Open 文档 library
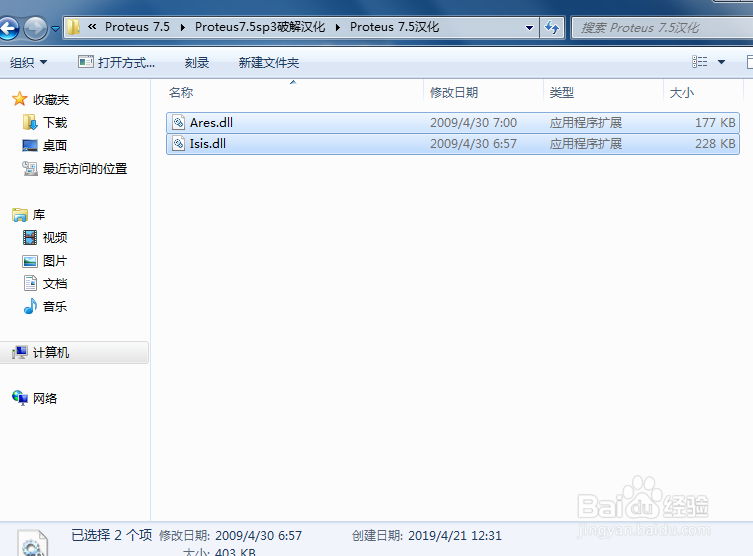The width and height of the screenshot is (753, 556). (55, 284)
